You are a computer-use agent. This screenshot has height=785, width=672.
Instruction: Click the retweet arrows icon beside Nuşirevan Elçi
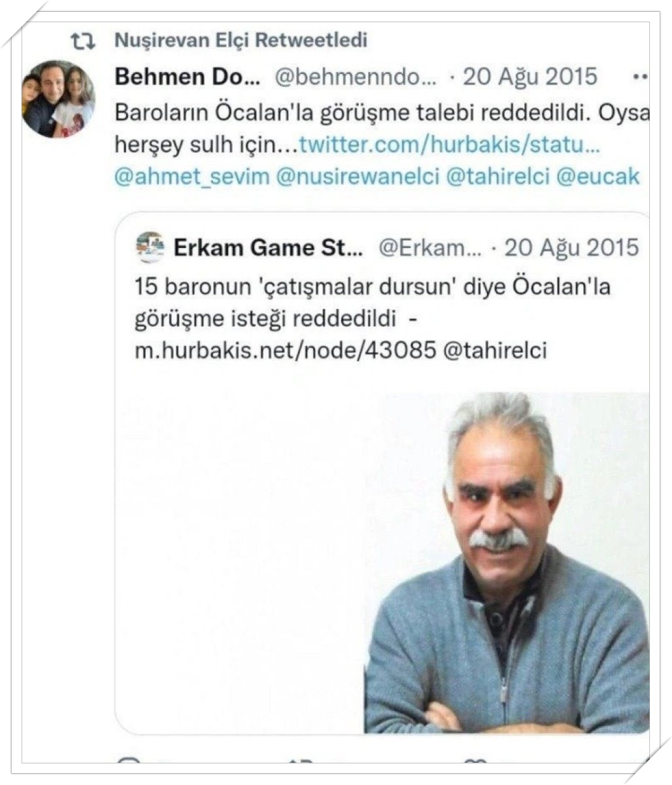click(82, 42)
